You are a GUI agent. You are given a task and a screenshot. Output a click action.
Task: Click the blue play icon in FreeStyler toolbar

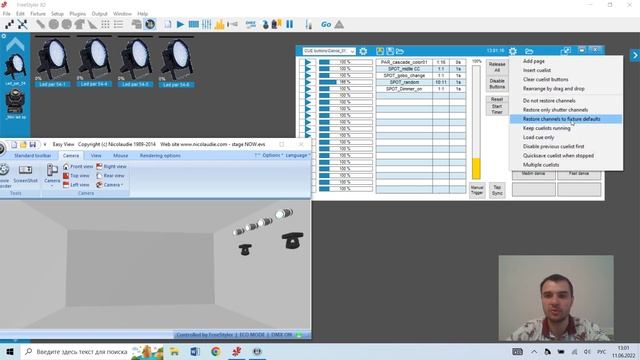point(180,24)
